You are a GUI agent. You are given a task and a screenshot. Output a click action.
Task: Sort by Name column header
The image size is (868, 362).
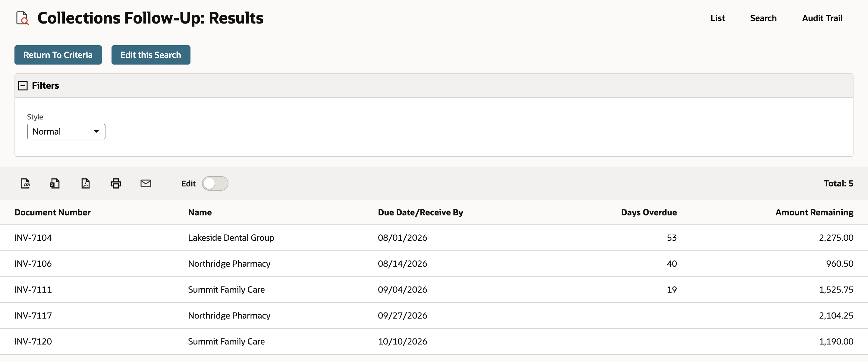point(200,212)
